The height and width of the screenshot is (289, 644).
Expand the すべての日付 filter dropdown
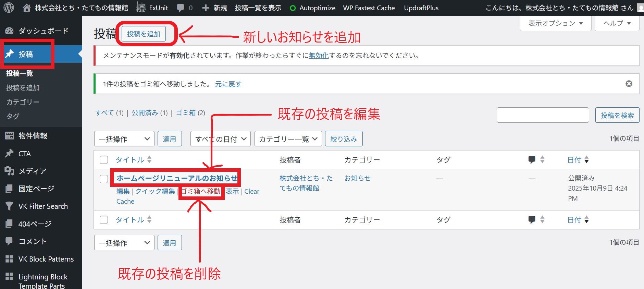click(x=220, y=139)
